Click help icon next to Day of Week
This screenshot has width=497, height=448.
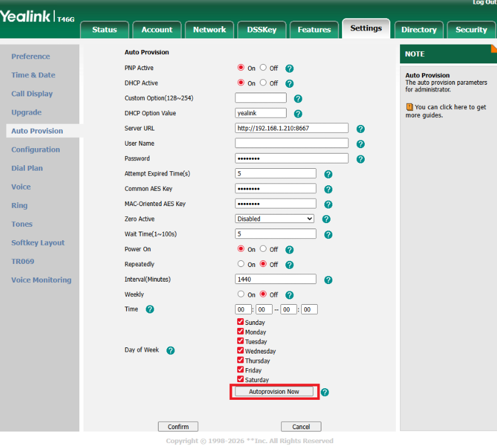(x=171, y=350)
